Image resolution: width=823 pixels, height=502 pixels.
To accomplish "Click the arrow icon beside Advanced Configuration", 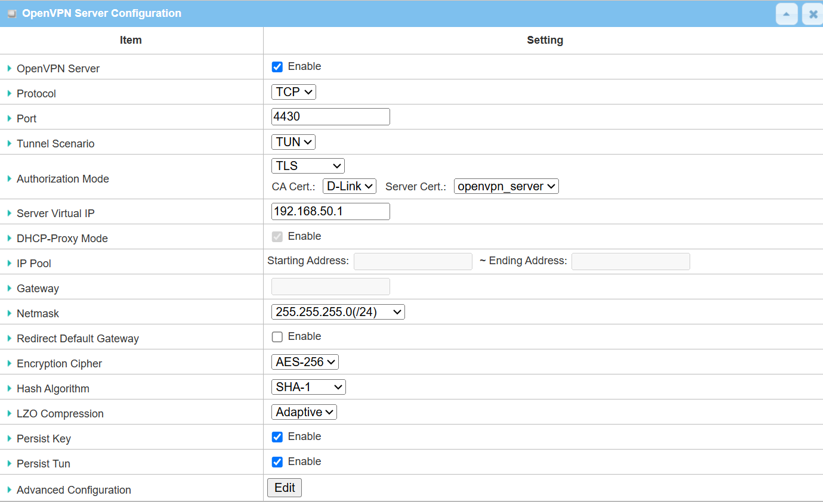I will (x=9, y=490).
